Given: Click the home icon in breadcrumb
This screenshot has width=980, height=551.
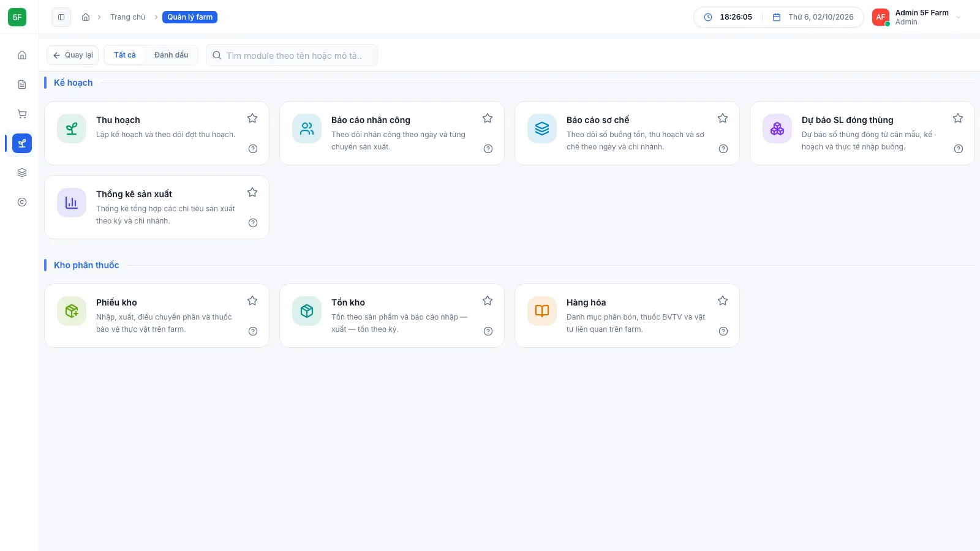Looking at the screenshot, I should [x=86, y=17].
